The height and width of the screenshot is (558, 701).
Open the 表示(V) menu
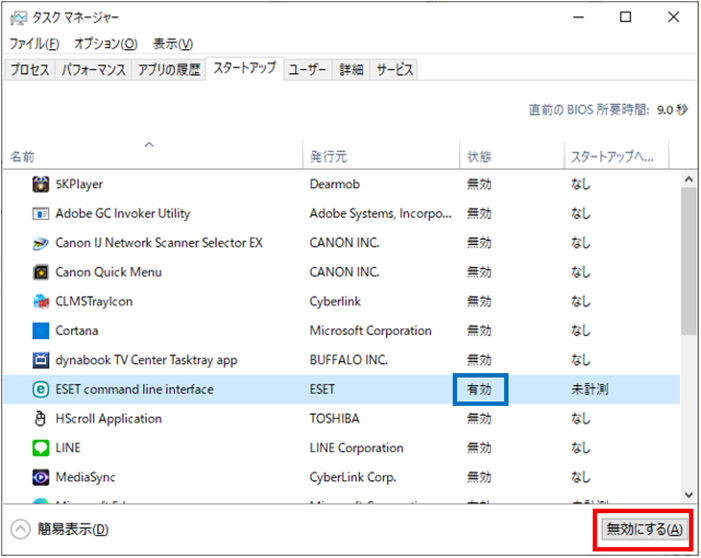173,44
